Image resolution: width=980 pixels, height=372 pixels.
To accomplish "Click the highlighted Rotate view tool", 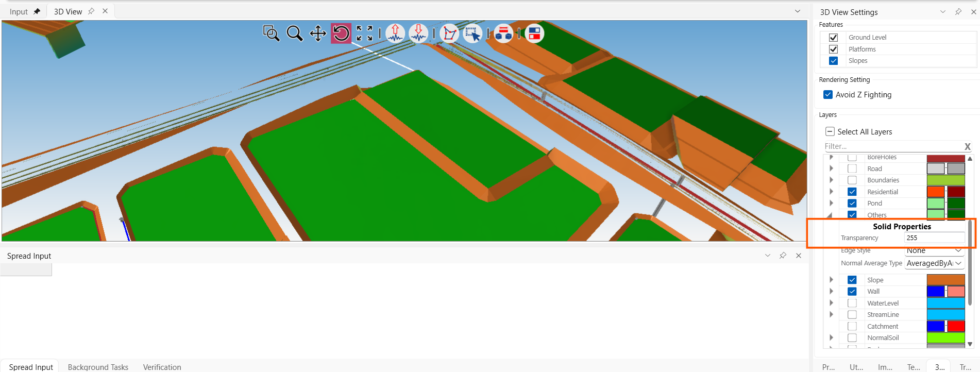I will (x=341, y=33).
